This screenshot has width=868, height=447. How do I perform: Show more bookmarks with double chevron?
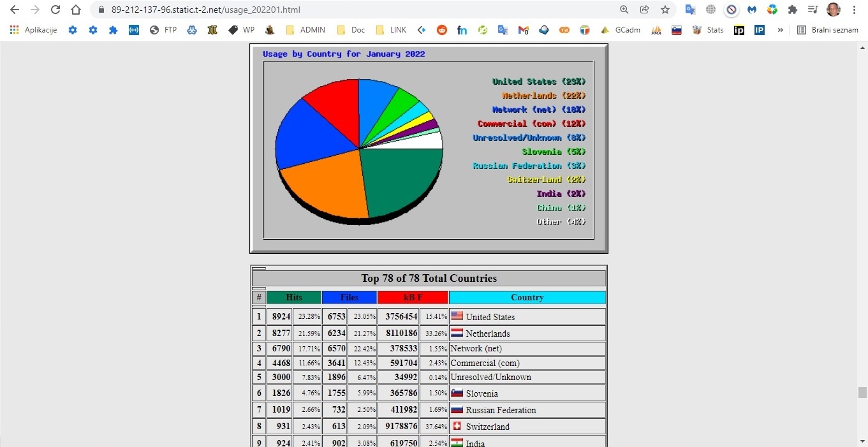pos(780,30)
